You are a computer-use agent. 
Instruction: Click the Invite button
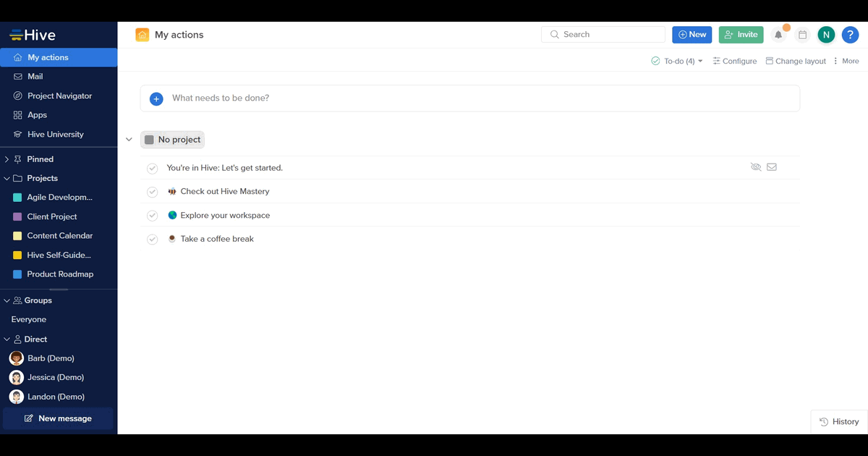[x=741, y=34]
